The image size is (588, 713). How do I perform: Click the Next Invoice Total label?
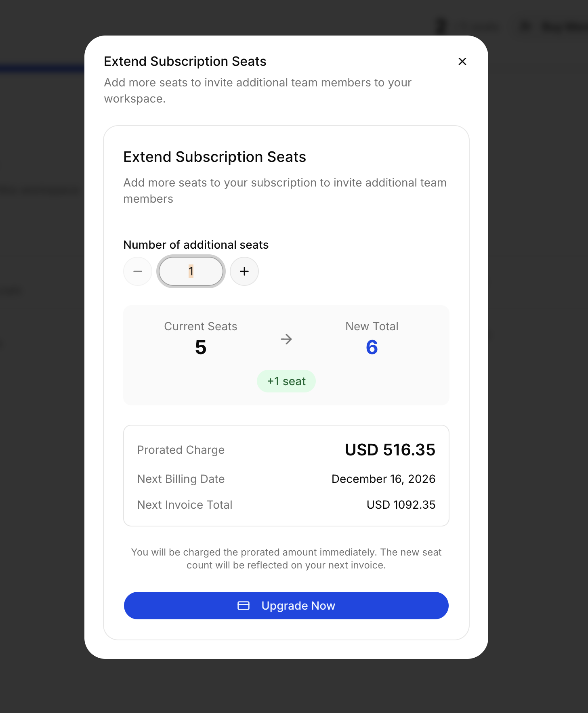point(185,505)
